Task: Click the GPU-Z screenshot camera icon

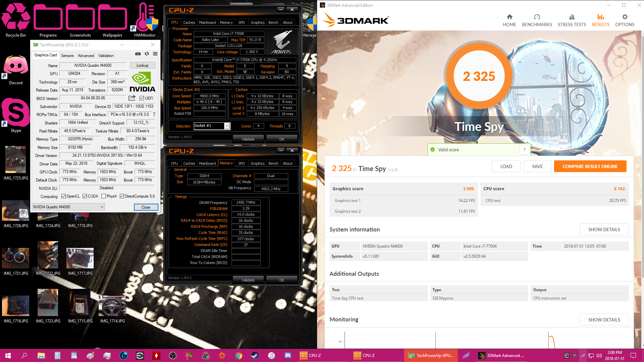Action: click(138, 54)
